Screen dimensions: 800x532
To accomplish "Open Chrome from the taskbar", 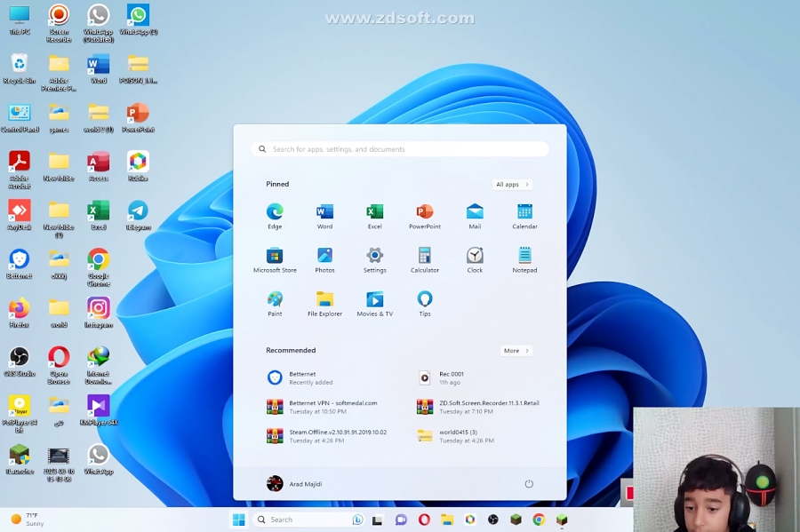I will (539, 520).
